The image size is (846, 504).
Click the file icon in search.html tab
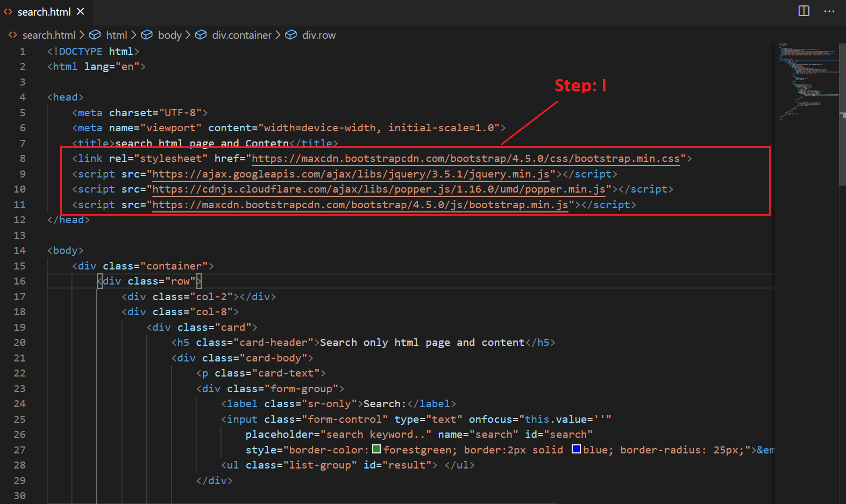point(8,12)
